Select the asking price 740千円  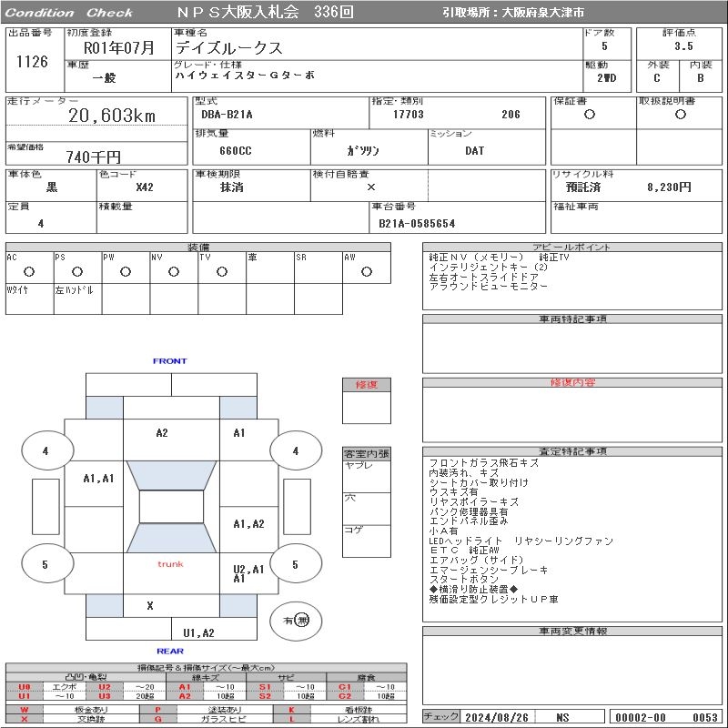[94, 157]
